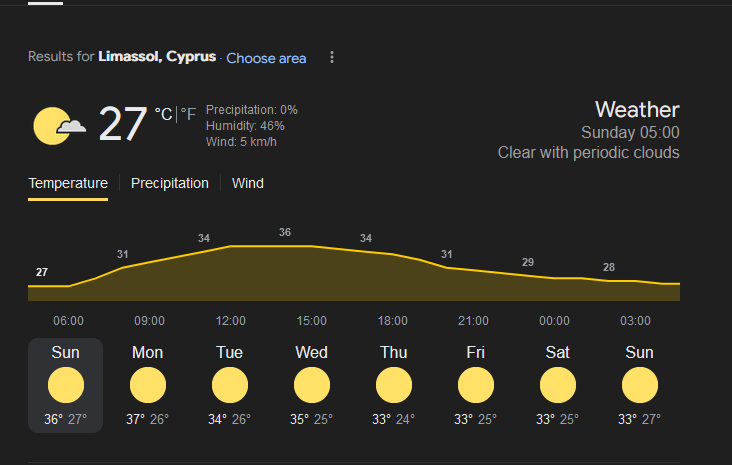Switch temperature units to °C
Image resolution: width=732 pixels, height=465 pixels.
(163, 114)
